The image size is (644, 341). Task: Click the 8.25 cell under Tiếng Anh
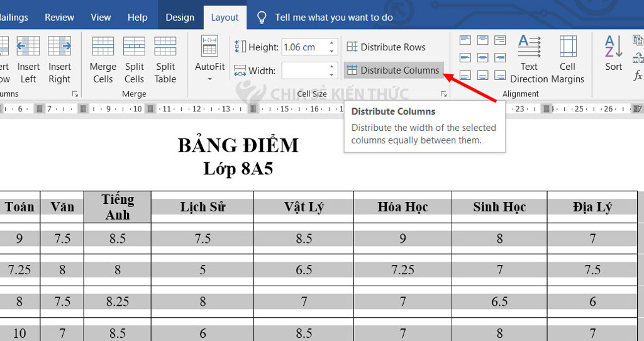point(118,301)
